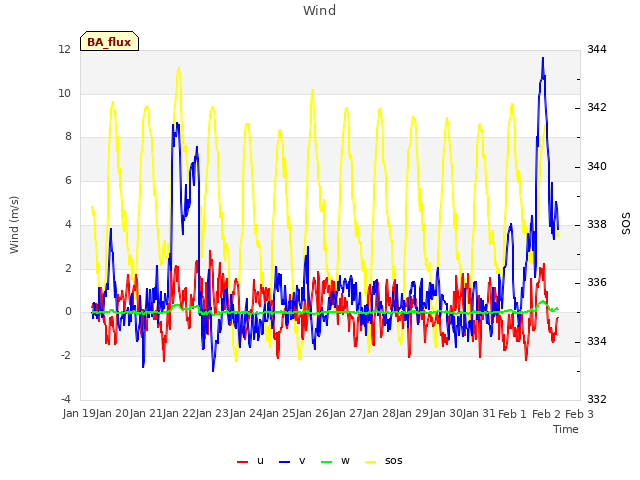Click the right axis value 336
Screen dimensions: 640x480
tap(597, 282)
